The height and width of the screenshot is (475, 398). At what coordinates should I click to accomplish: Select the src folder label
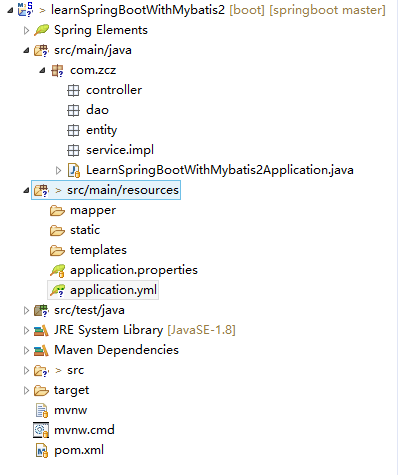coord(75,370)
